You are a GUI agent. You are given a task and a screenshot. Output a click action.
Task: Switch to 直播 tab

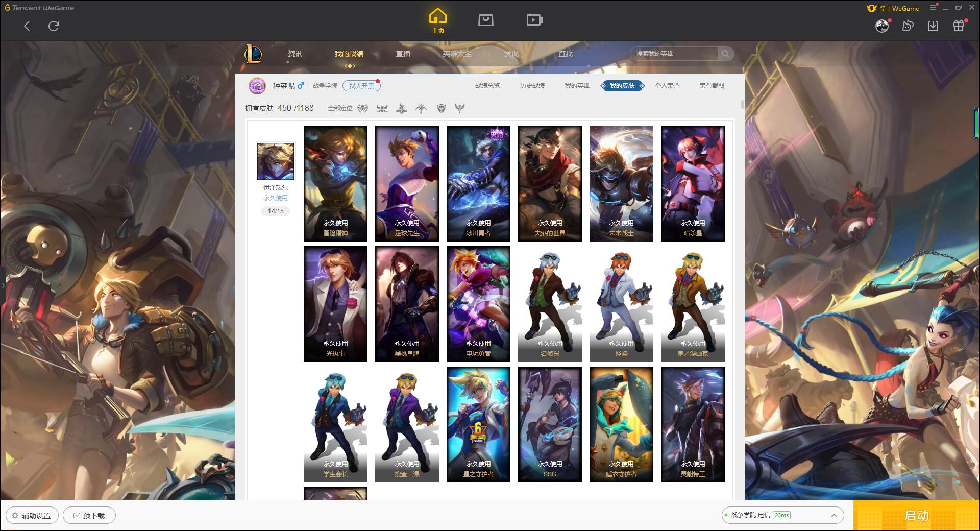(x=403, y=54)
